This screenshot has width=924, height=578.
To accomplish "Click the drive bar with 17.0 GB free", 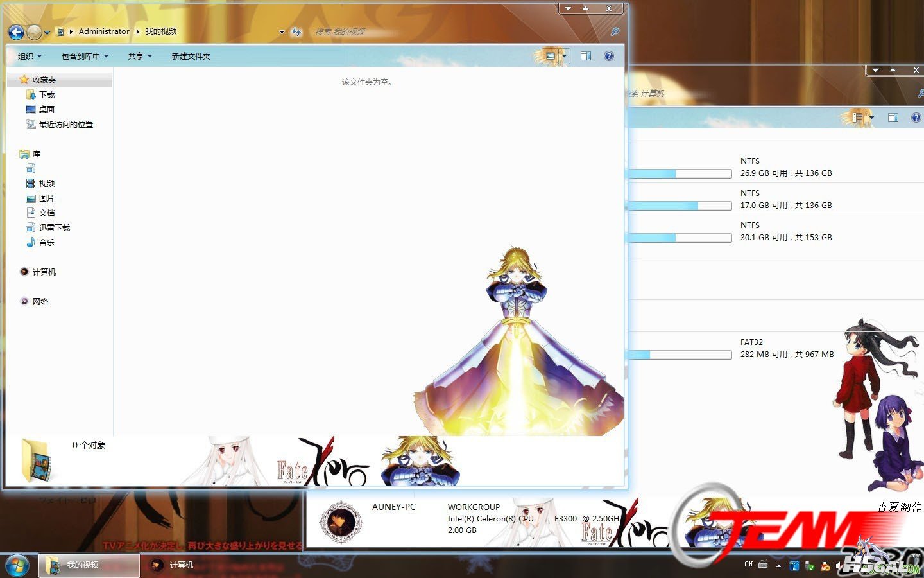I will pyautogui.click(x=680, y=206).
